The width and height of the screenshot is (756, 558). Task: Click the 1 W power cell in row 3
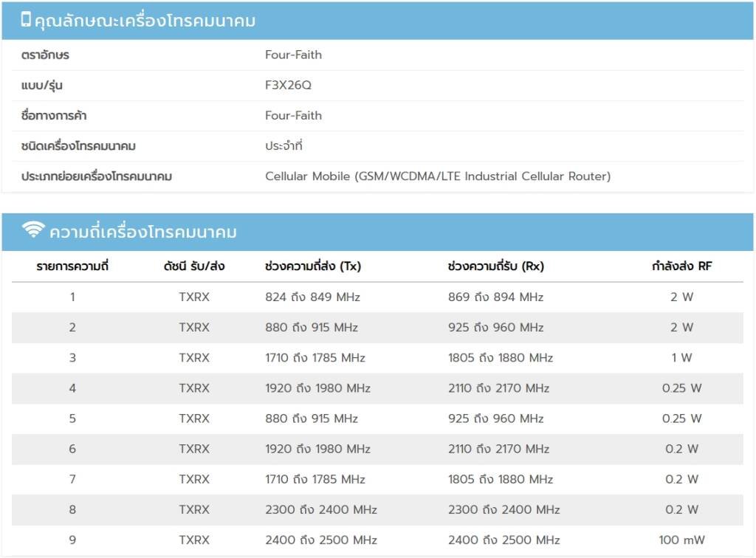tap(681, 357)
